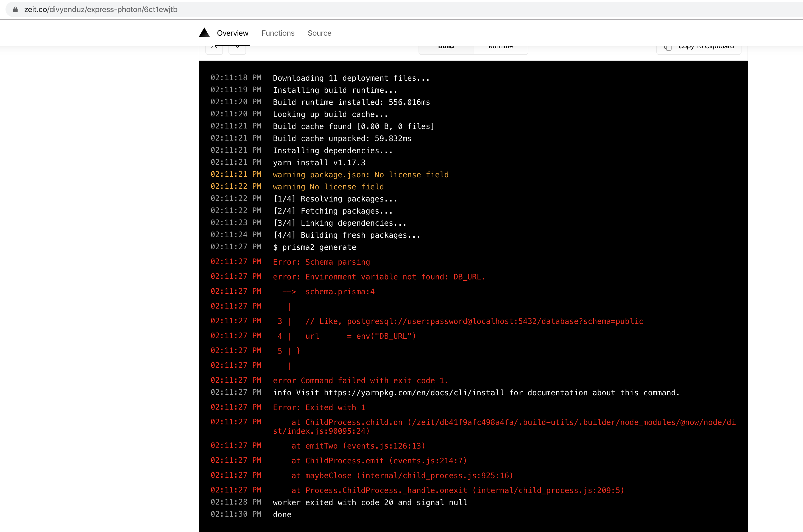Image resolution: width=803 pixels, height=532 pixels.
Task: Click the 'done' log entry
Action: (282, 514)
